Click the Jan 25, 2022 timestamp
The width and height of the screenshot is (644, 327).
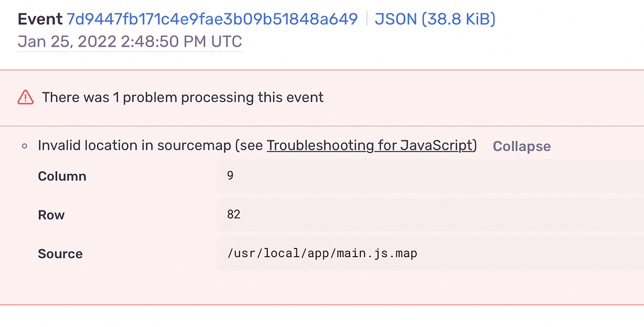130,42
